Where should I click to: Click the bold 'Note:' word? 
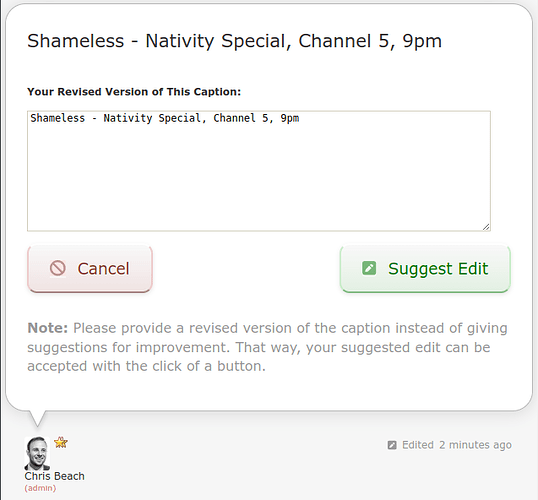[48, 328]
